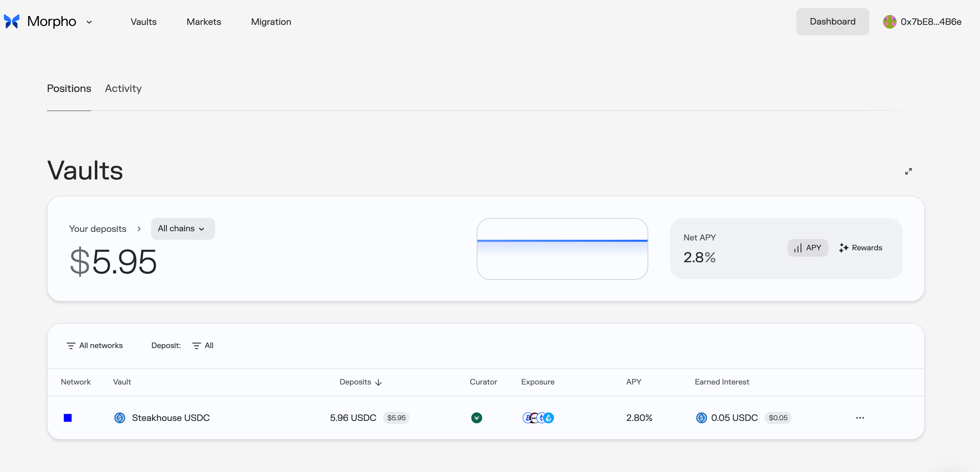Viewport: 980px width, 472px height.
Task: Open the Markets nav item
Action: (203, 22)
